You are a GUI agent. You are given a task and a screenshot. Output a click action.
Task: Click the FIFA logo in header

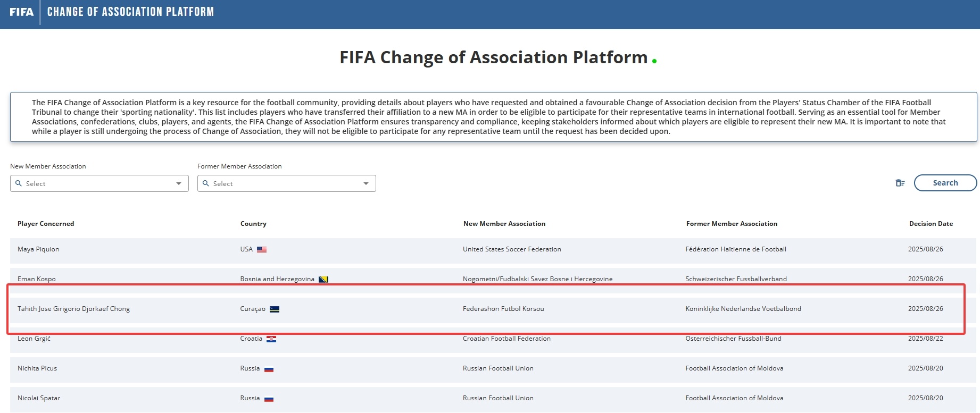(21, 12)
